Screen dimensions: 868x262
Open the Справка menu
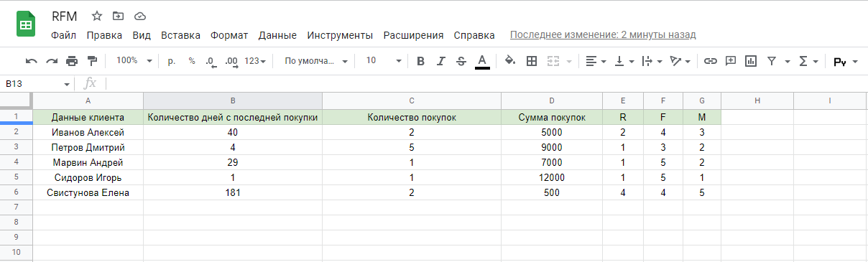click(474, 35)
